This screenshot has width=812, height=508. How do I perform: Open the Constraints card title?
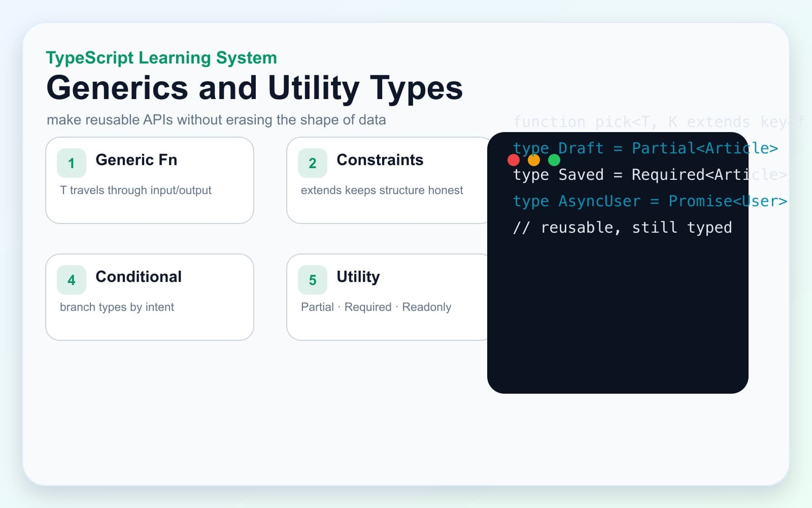380,160
